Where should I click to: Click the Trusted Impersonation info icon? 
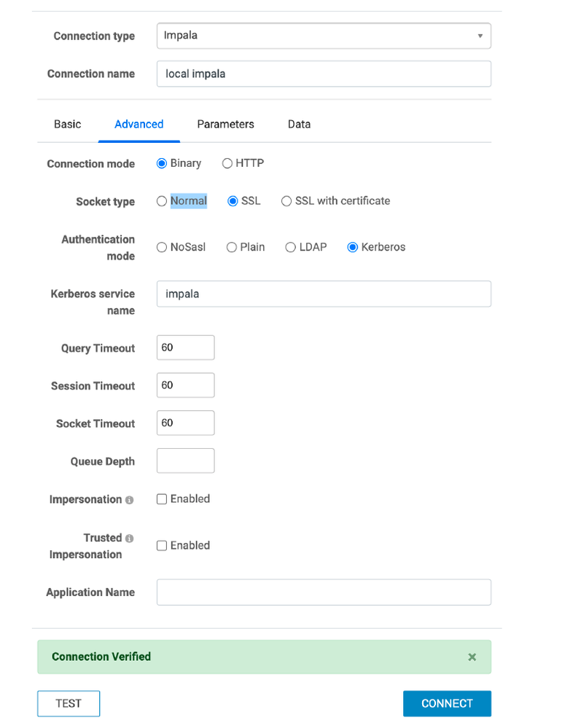click(129, 539)
